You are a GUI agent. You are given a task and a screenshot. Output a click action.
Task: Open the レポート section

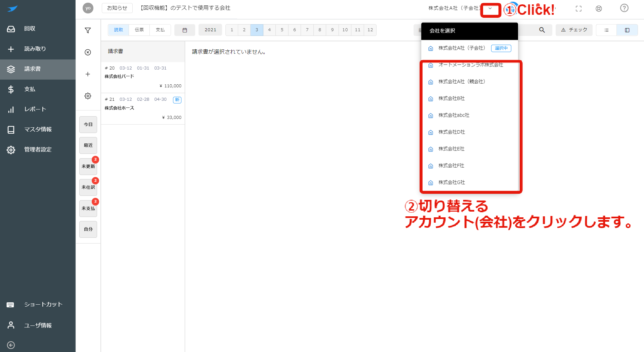pos(38,109)
